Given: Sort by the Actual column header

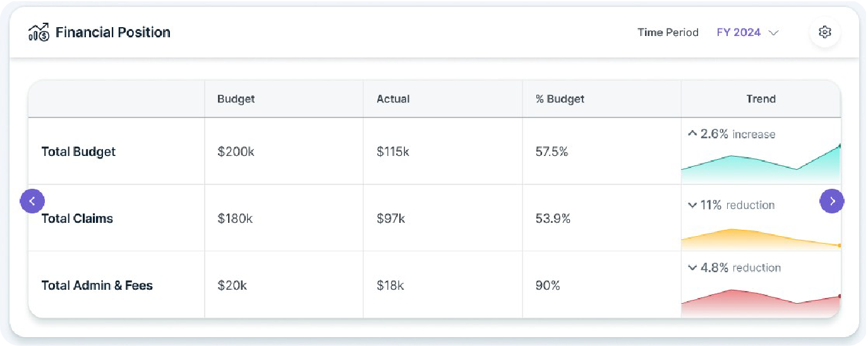Looking at the screenshot, I should pyautogui.click(x=393, y=98).
